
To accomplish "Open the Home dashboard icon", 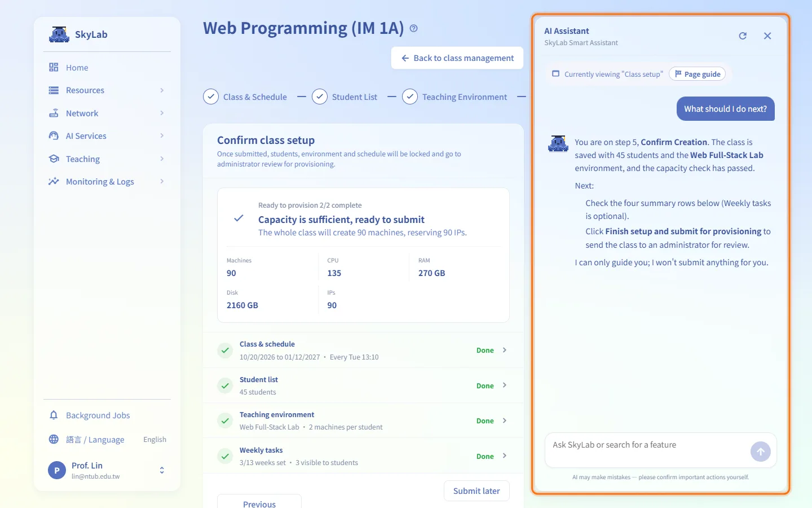I will (x=54, y=67).
